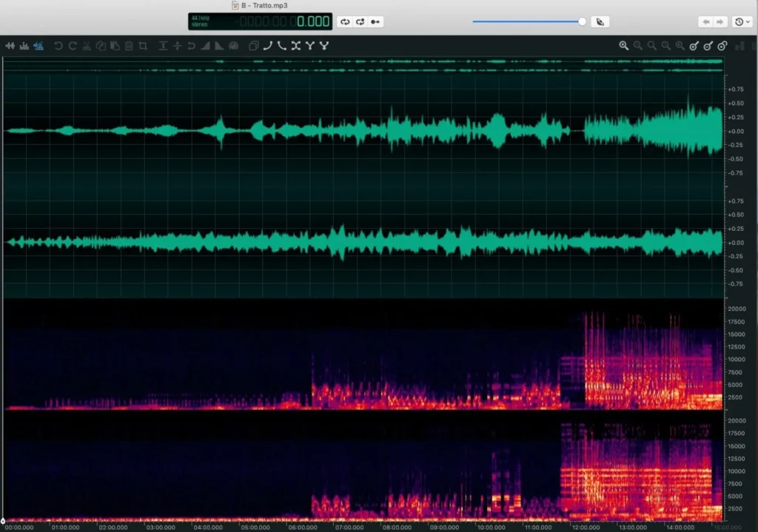Click the forward navigation arrow

(x=719, y=22)
